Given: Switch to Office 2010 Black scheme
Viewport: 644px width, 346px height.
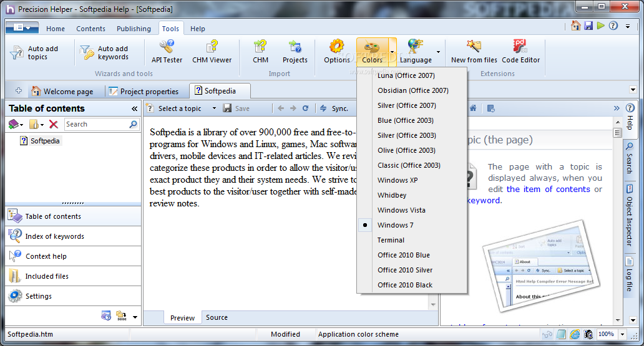Looking at the screenshot, I should pyautogui.click(x=405, y=285).
